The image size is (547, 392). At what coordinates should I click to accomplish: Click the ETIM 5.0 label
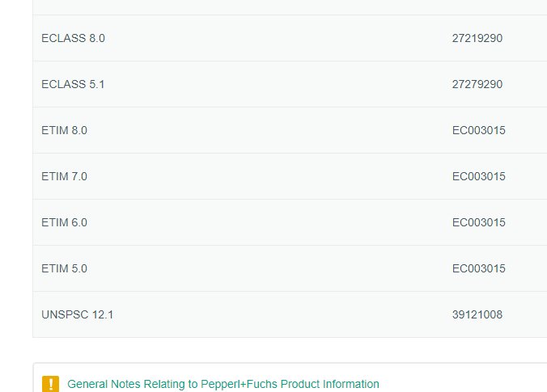64,268
